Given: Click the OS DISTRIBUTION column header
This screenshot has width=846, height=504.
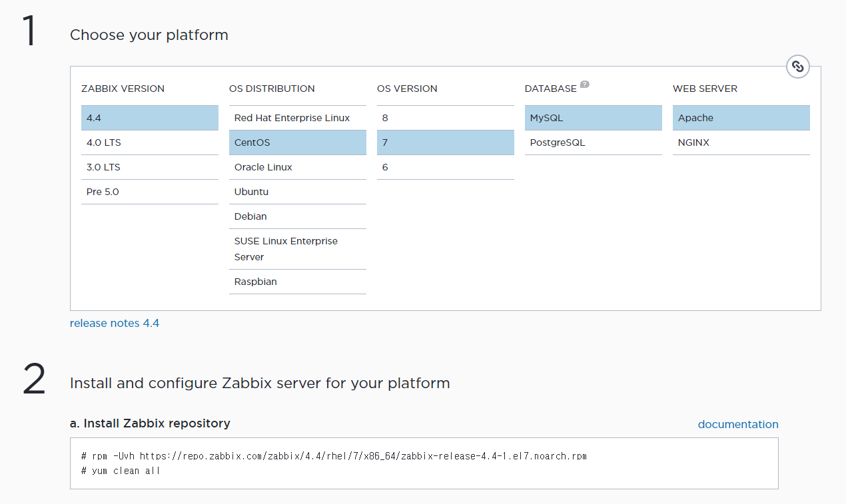Looking at the screenshot, I should tap(272, 89).
